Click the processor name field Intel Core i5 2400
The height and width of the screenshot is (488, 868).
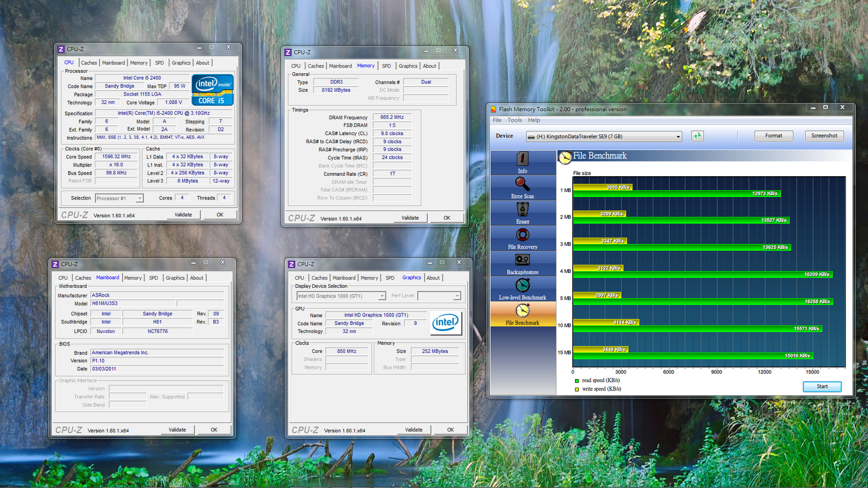coord(142,78)
